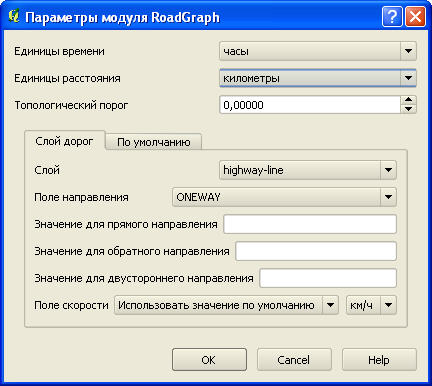The height and width of the screenshot is (386, 432).
Task: Click the двустороннего направления value field
Action: tap(328, 278)
